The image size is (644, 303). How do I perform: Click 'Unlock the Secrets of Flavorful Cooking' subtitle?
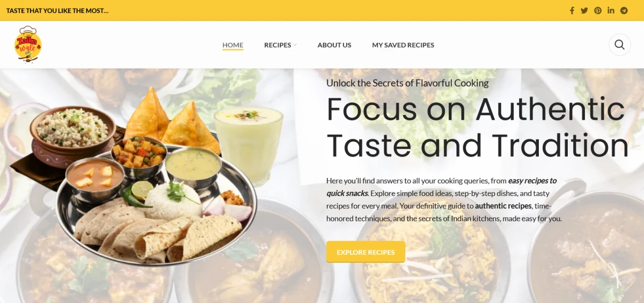pos(407,83)
